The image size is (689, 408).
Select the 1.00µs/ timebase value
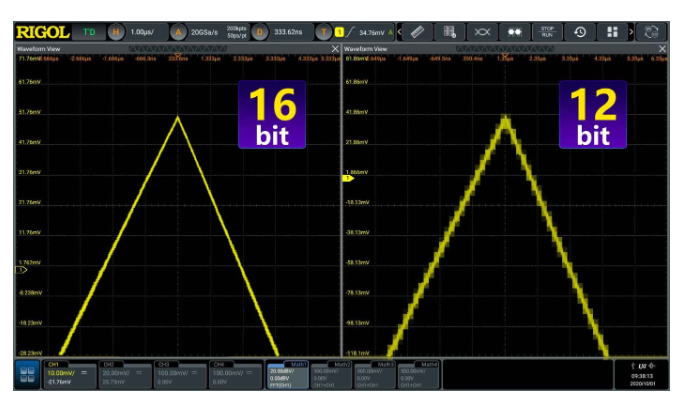click(x=142, y=32)
